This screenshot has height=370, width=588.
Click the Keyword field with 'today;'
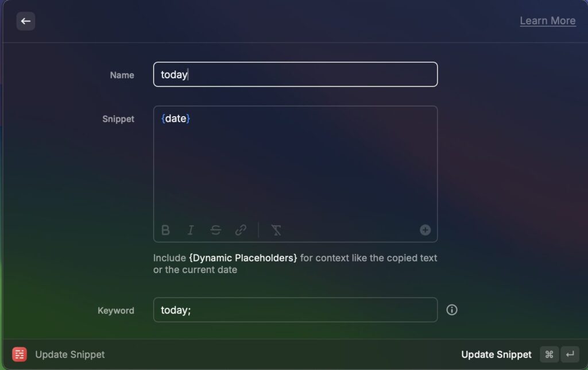(x=295, y=310)
